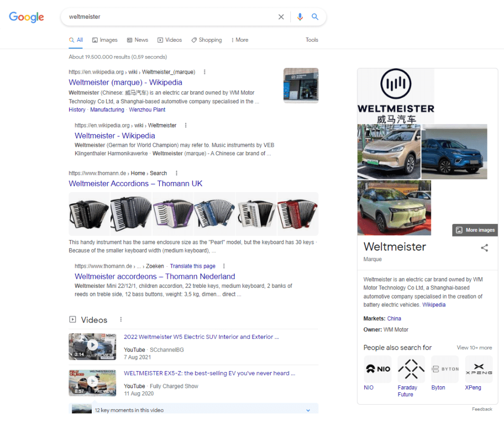The width and height of the screenshot is (504, 422).
Task: Clear the search box with X icon
Action: (281, 17)
